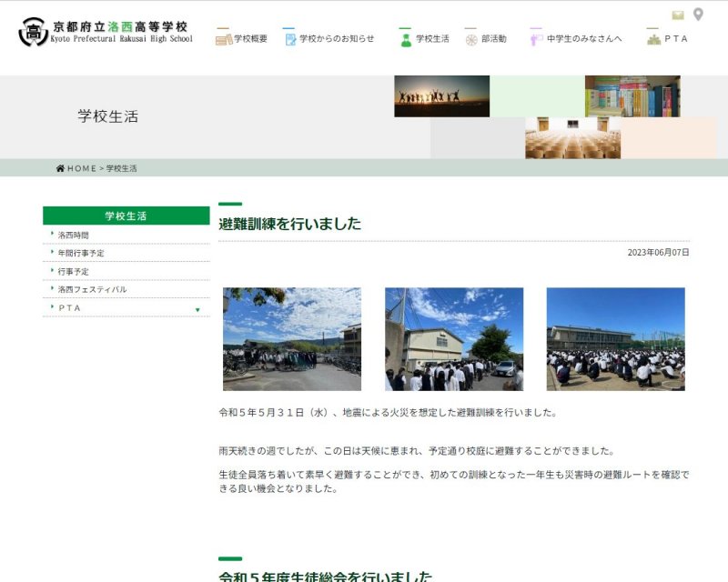Click the PTA group icon in navigation
Screen dimensions: 728x582
pos(653,39)
